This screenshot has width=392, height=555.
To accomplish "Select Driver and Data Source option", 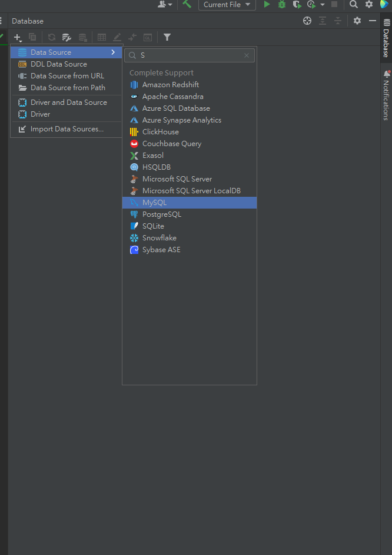I will (x=66, y=103).
